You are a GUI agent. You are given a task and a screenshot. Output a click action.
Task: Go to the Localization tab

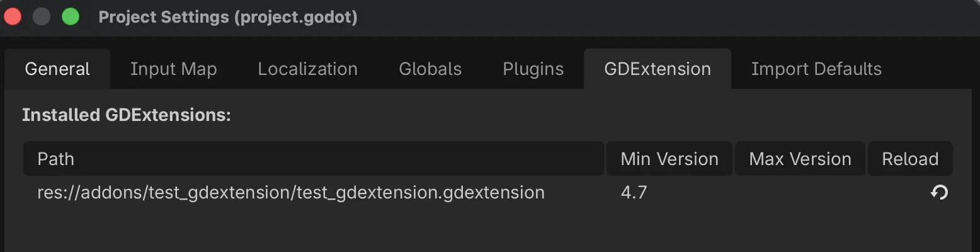pyautogui.click(x=307, y=69)
